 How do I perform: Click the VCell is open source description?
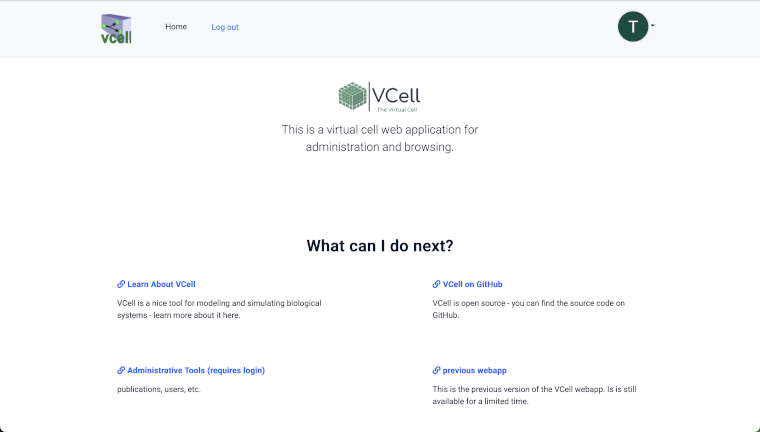(529, 309)
